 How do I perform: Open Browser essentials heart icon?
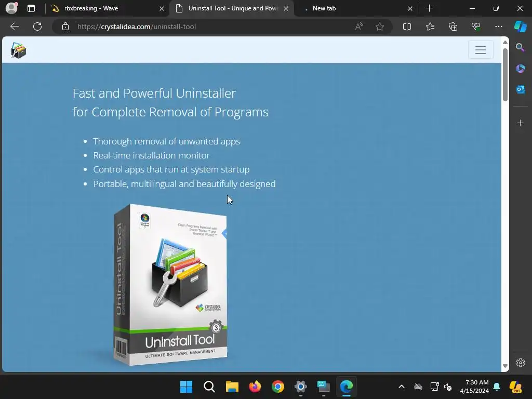coord(476,26)
